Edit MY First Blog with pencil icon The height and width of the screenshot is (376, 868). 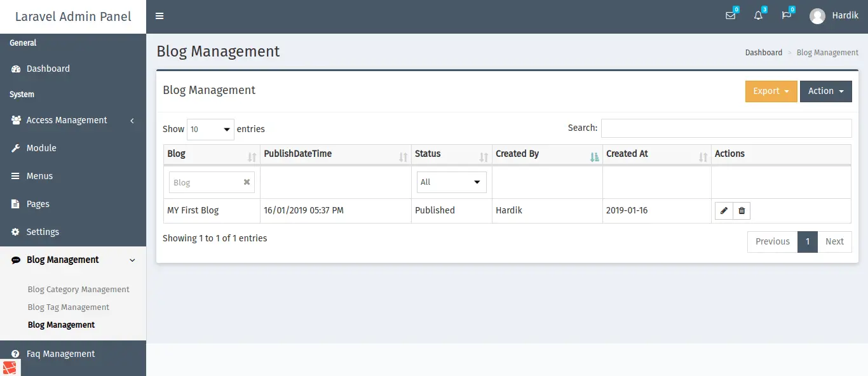724,211
